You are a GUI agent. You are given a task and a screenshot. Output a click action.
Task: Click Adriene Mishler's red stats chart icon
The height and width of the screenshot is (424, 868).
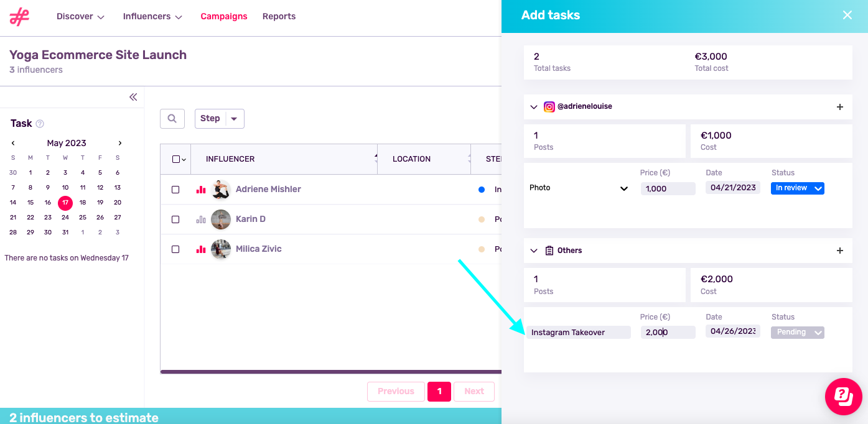(200, 190)
